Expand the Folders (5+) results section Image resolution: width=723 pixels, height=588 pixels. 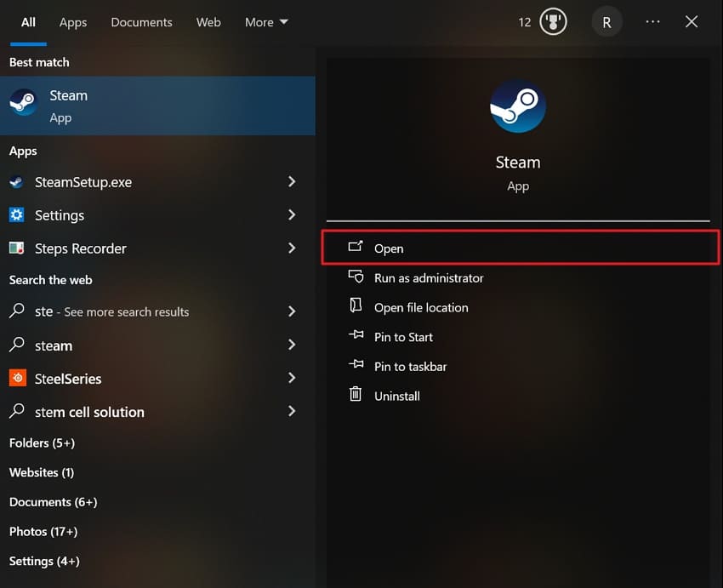tap(42, 442)
